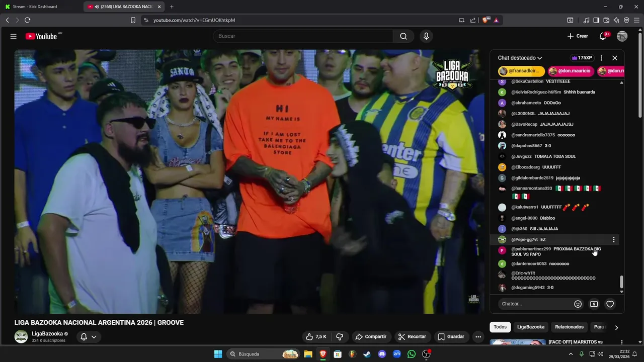Bookmark this page icon in address bar
The height and width of the screenshot is (362, 644).
(x=133, y=20)
